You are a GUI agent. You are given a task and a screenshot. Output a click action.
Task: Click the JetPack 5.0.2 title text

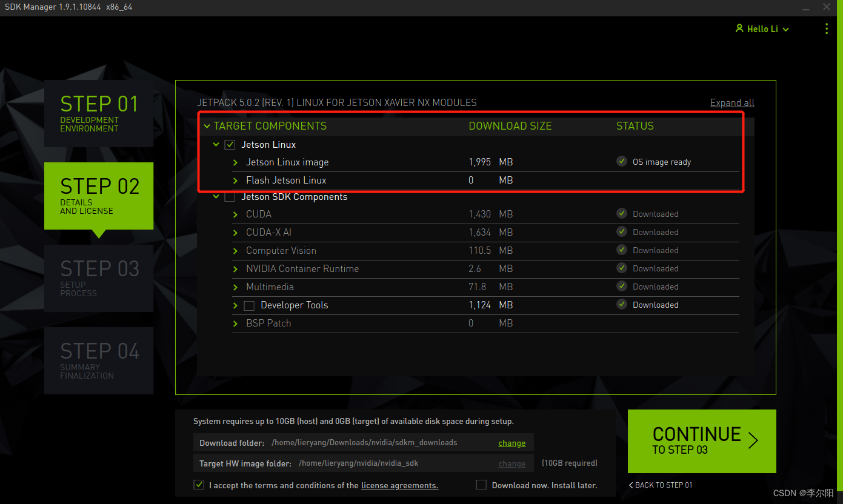coord(337,103)
